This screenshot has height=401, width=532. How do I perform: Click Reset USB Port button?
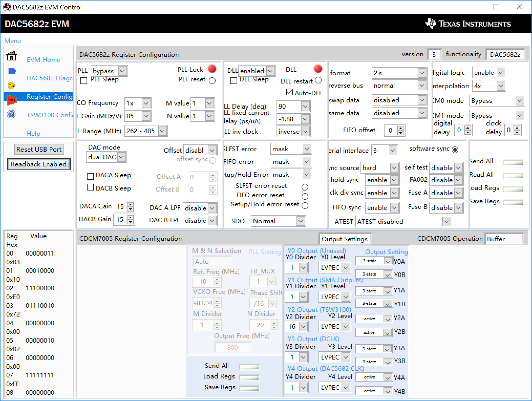[x=39, y=149]
